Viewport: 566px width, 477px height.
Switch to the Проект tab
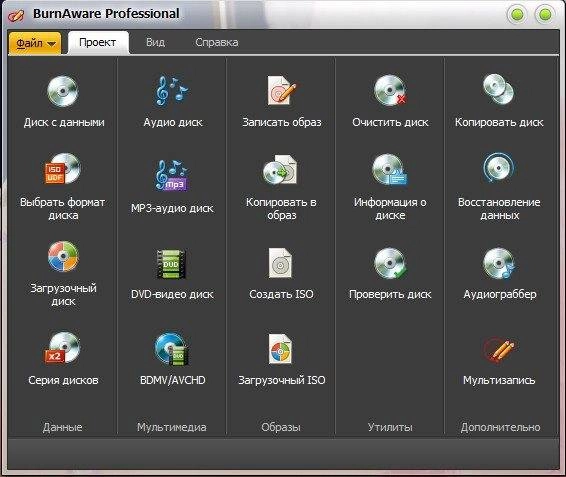coord(97,43)
